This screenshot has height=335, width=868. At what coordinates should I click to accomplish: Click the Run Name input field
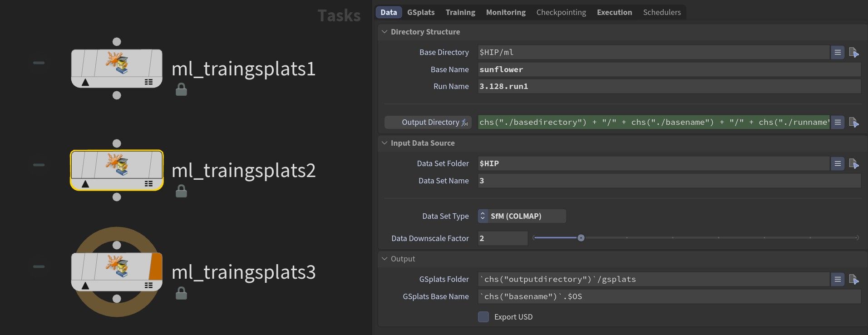pos(669,86)
